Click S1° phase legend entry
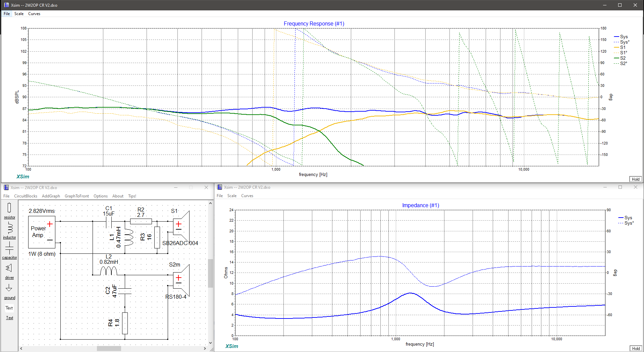 point(621,53)
